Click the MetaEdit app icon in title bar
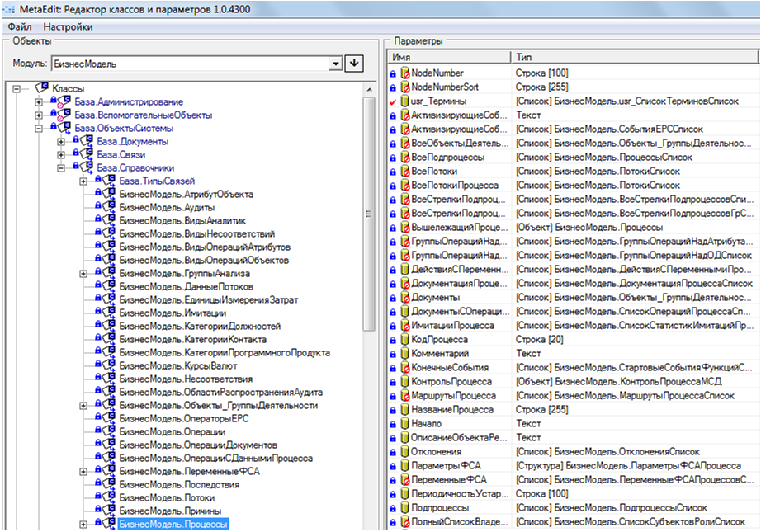Screen dimensions: 761x532 tap(10, 9)
